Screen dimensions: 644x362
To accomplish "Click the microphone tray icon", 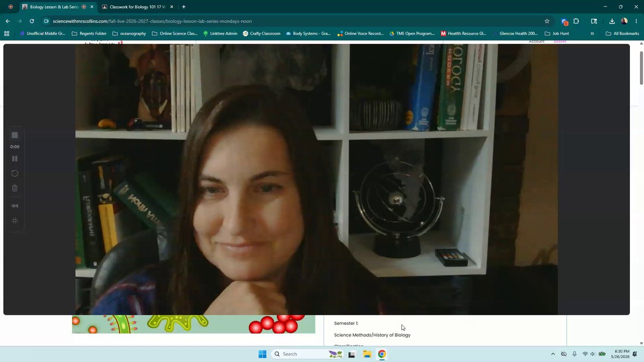I will point(574,354).
